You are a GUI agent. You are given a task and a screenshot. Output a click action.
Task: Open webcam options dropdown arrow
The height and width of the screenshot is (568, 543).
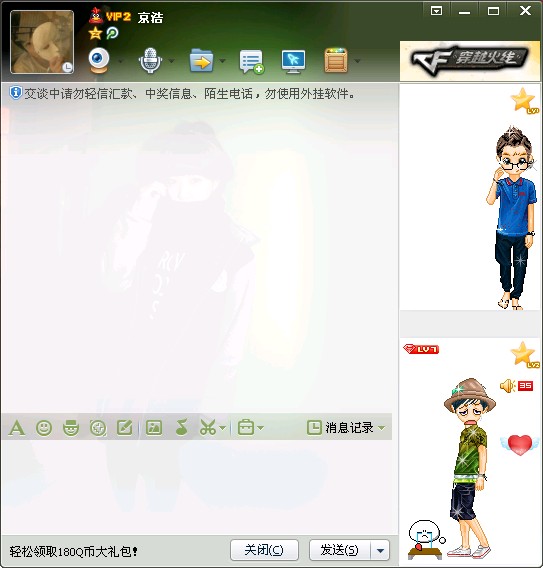(120, 61)
